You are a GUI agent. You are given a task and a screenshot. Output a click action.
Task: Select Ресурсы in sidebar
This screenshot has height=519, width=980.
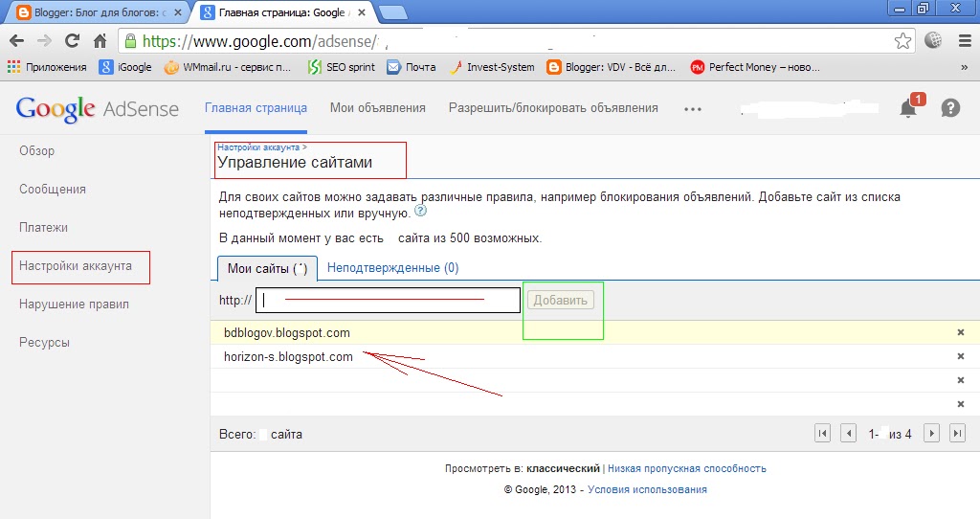(x=44, y=343)
